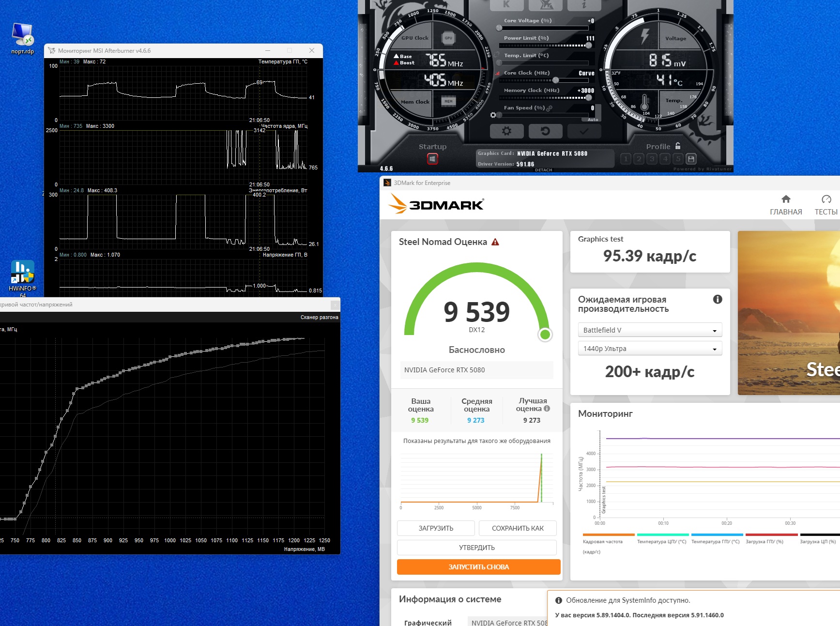Click the УТВЕРДИТЬ button

click(x=477, y=548)
